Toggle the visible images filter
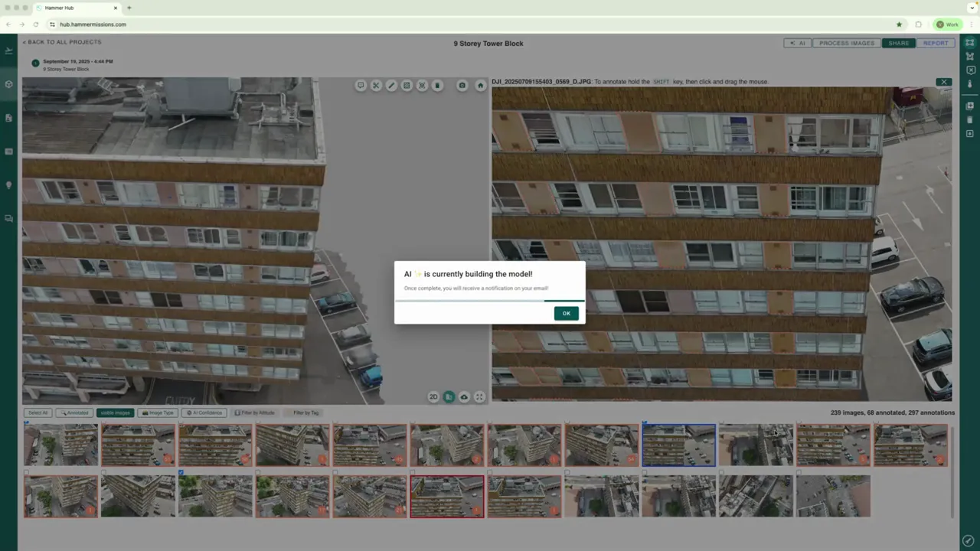 click(x=115, y=412)
